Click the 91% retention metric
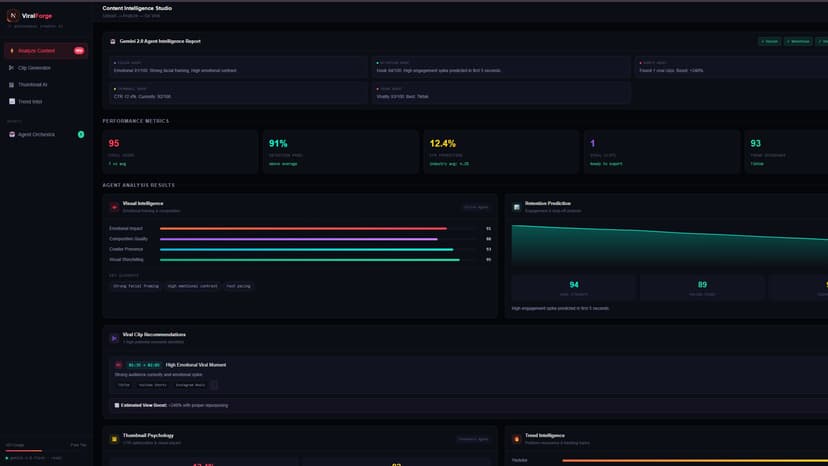The width and height of the screenshot is (828, 466). pos(341,152)
